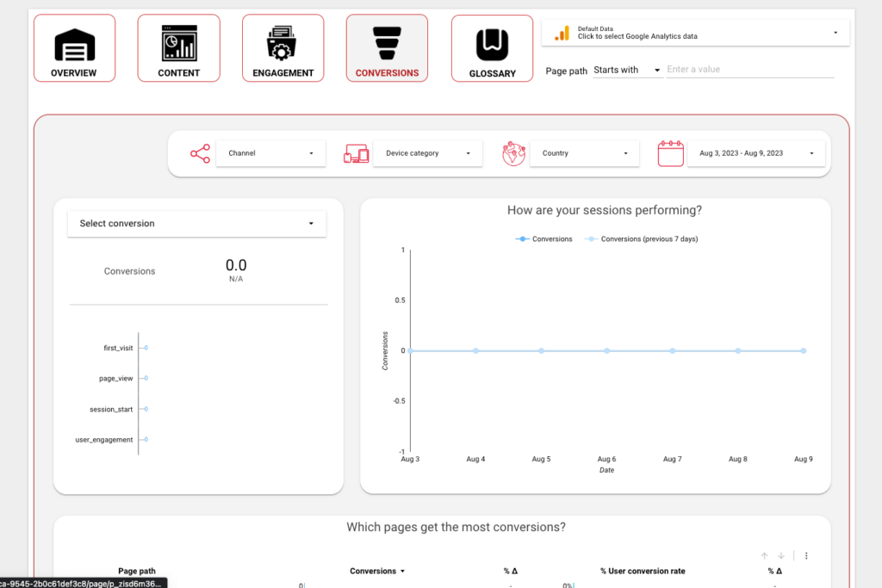Click the session_start bar label
Screen dimensions: 882x588
click(x=111, y=409)
